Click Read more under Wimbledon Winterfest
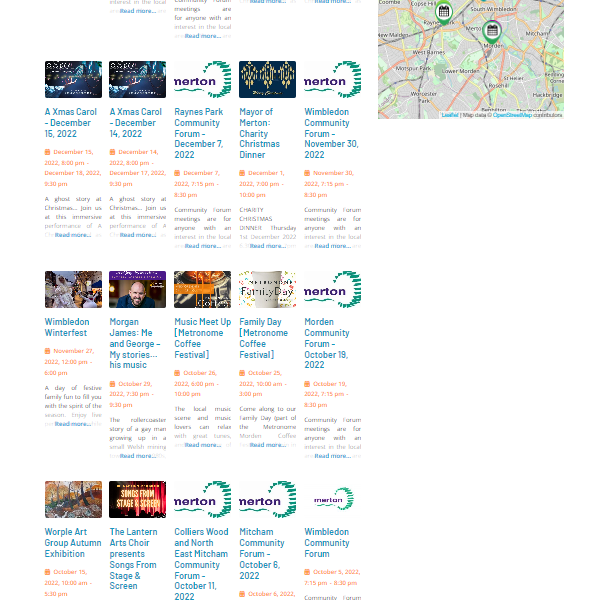Viewport: 589px width, 600px height. tap(73, 424)
